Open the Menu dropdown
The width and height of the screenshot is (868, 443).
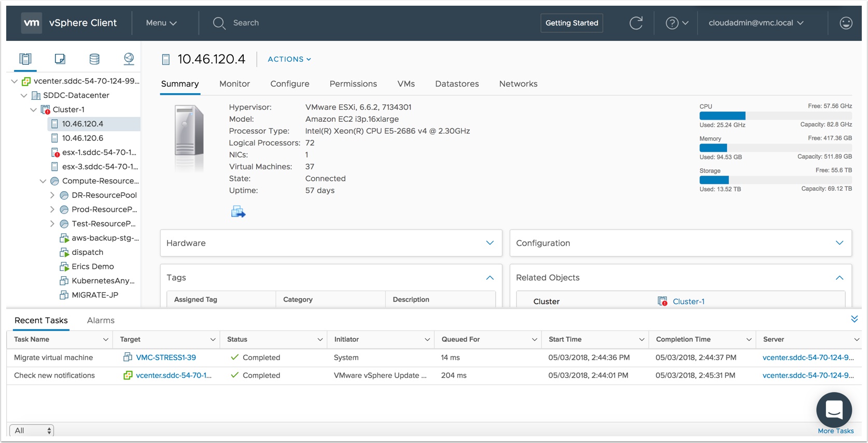pos(161,23)
